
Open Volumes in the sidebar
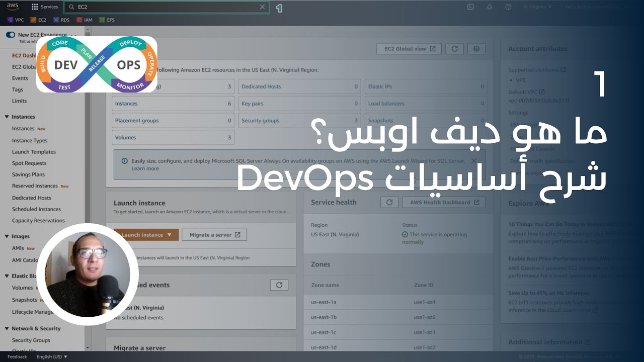(22, 288)
